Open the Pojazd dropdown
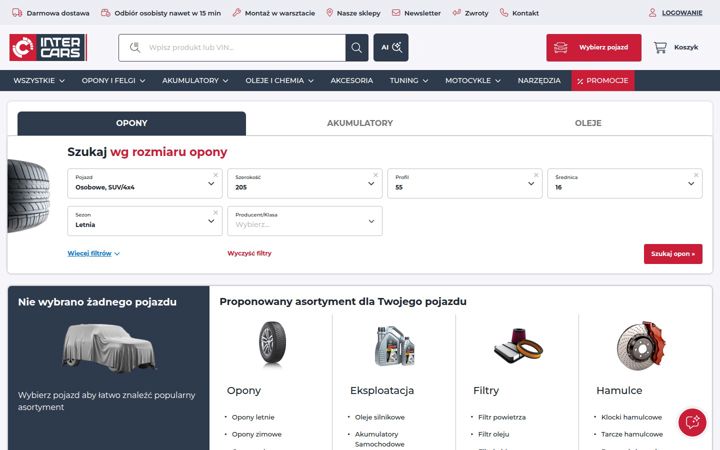Image resolution: width=720 pixels, height=450 pixels. pyautogui.click(x=145, y=183)
